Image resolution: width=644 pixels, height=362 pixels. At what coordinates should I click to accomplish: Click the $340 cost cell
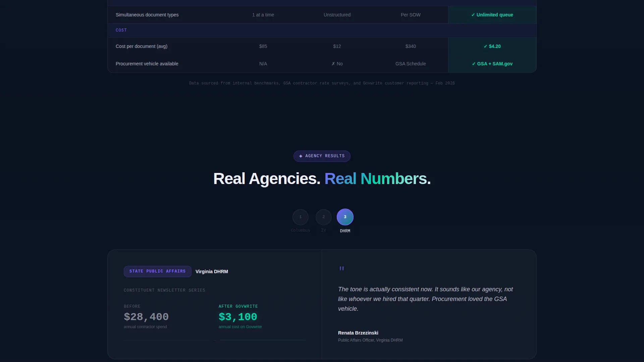coord(411,46)
